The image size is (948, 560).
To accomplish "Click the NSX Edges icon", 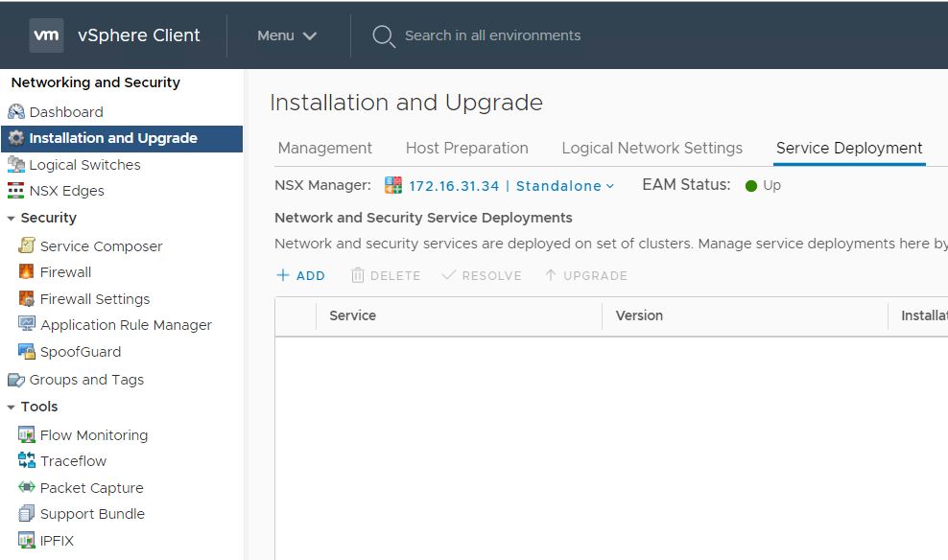I will pyautogui.click(x=16, y=191).
